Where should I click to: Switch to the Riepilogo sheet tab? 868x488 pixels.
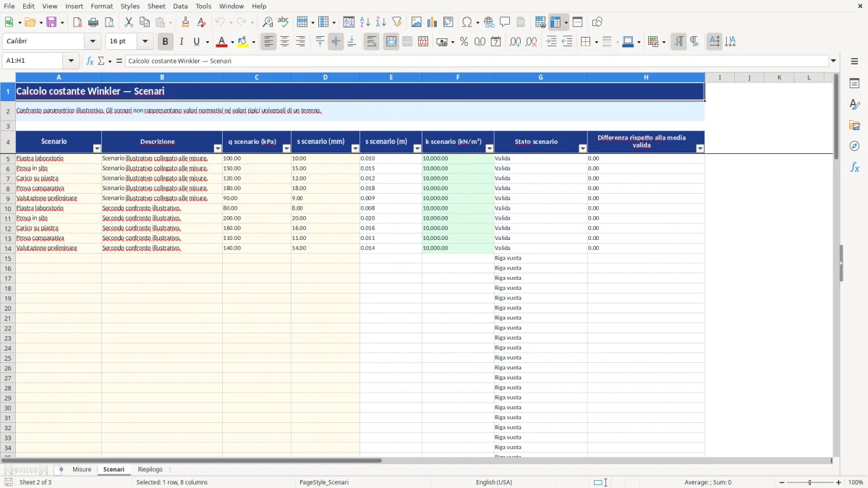click(x=150, y=470)
